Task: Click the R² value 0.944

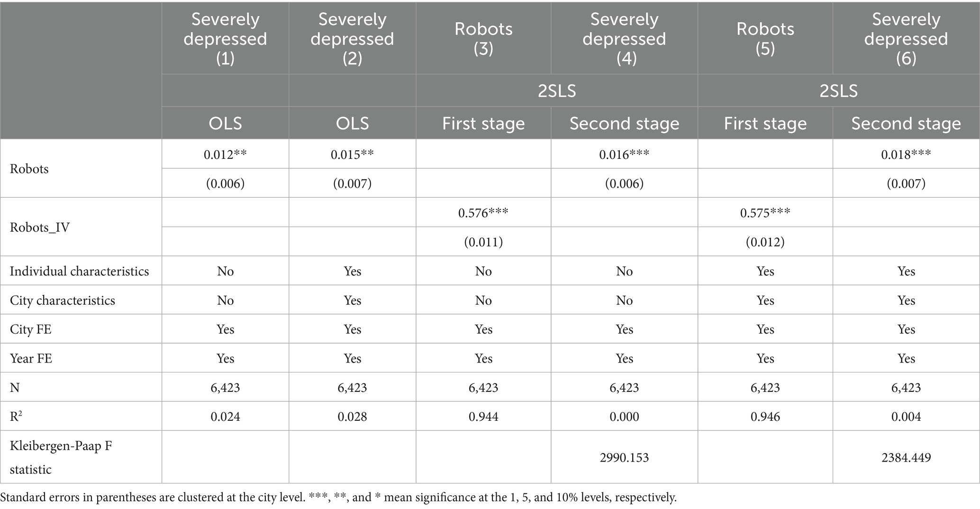Action: [x=483, y=417]
